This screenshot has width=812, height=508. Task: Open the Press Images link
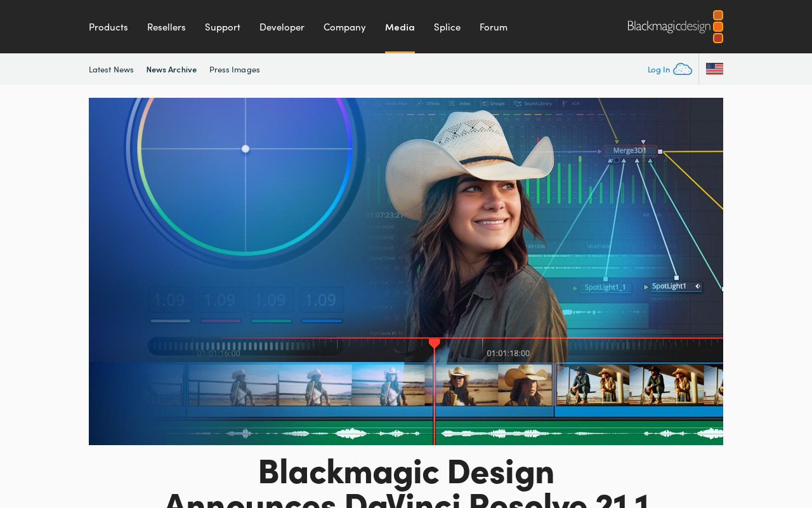click(235, 69)
